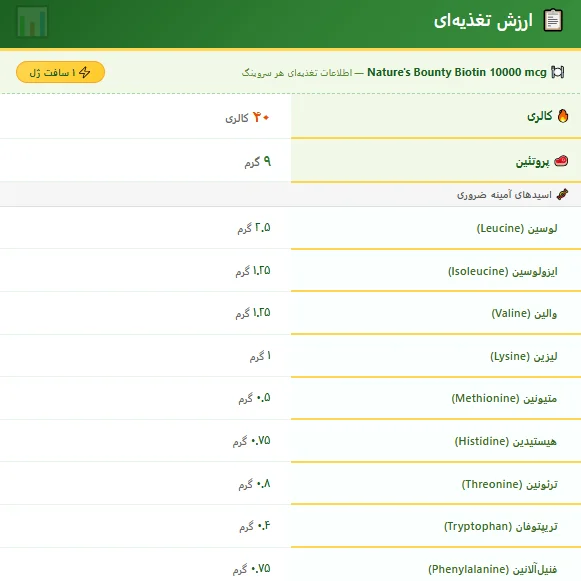This screenshot has width=581, height=581.
Task: Click the yellow ۱ سافت ژل serving badge
Action: point(60,72)
